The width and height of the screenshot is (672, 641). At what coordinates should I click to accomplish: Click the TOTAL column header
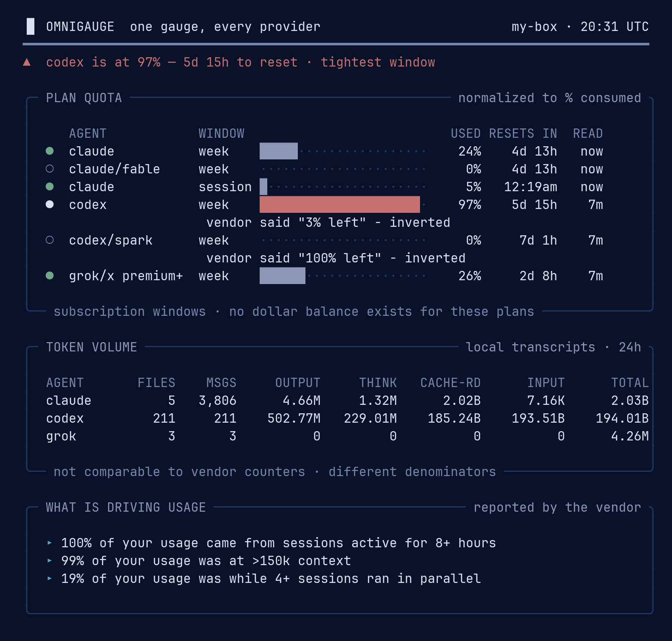(630, 383)
